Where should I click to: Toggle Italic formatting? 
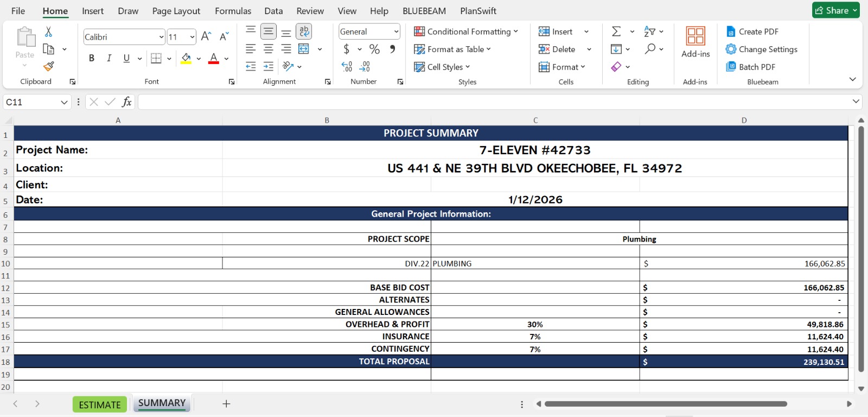pos(109,58)
